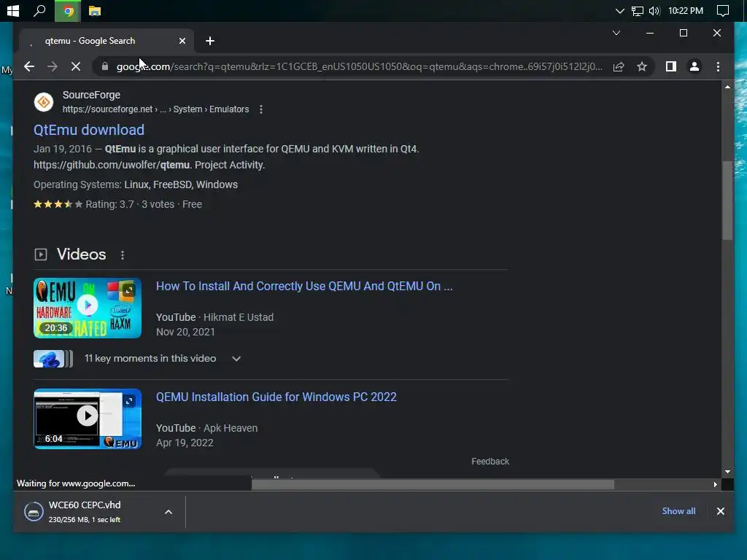Click the Google URL in the address bar
Image resolution: width=747 pixels, height=560 pixels.
[359, 66]
